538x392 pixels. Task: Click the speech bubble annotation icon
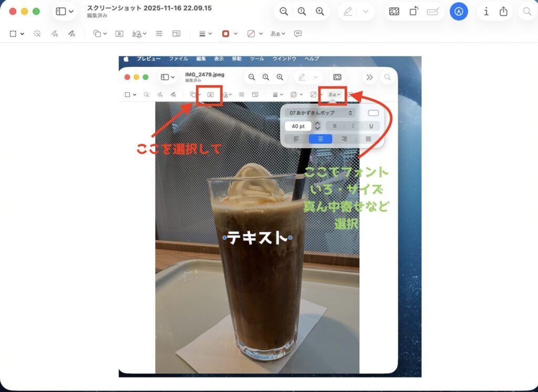click(x=298, y=34)
